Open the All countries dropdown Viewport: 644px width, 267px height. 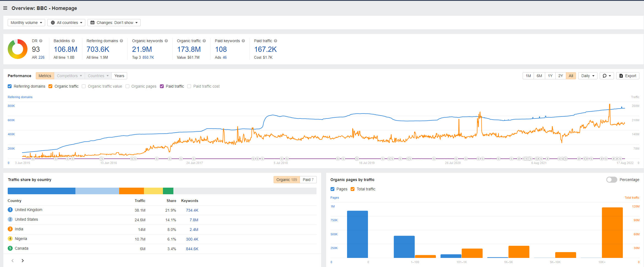(66, 23)
